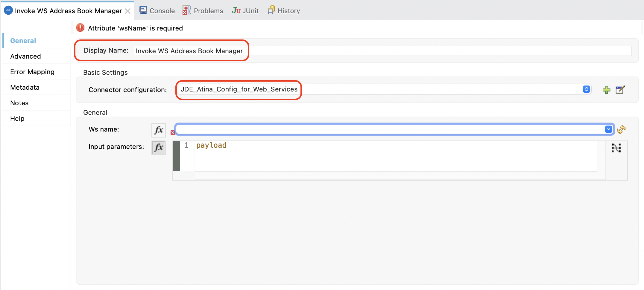Toggle fx expression mode for Ws name

pos(158,130)
